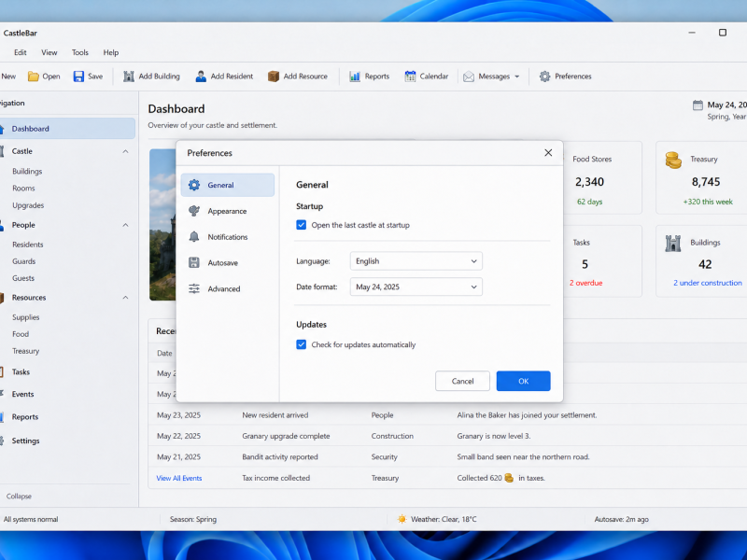Close the Preferences dialog with X
This screenshot has height=560, width=747.
click(548, 152)
